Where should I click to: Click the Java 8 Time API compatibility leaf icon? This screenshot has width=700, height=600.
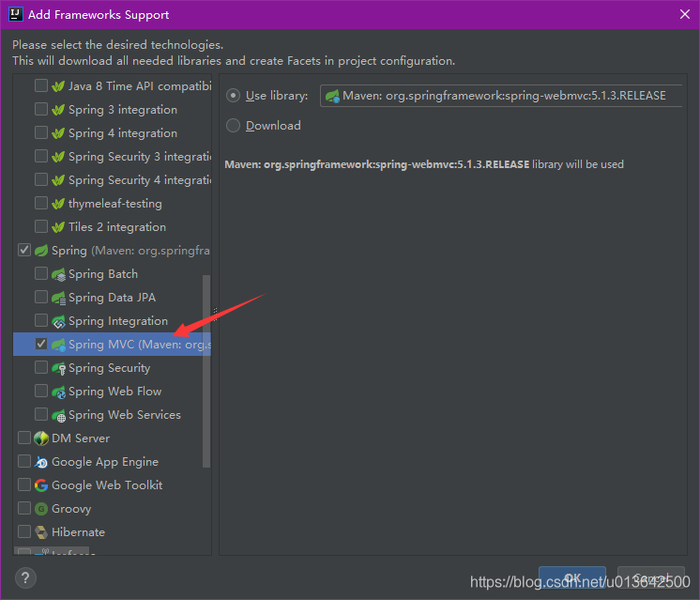click(x=58, y=85)
